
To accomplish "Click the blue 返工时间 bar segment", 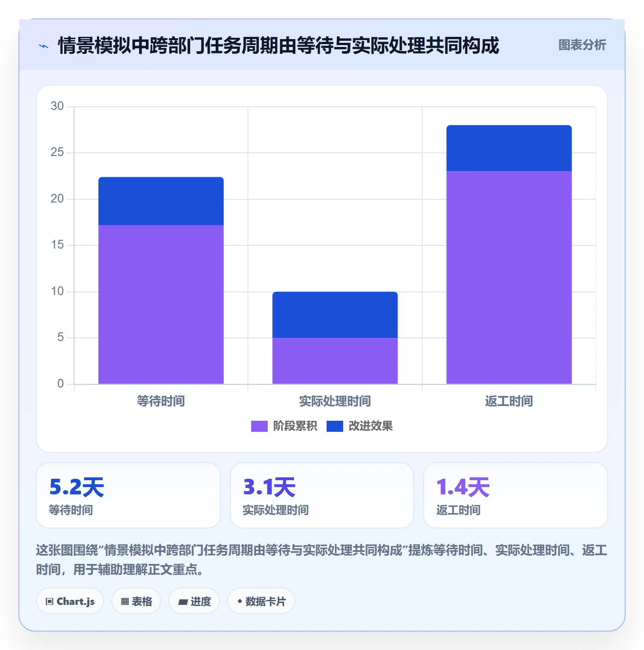I will (509, 148).
